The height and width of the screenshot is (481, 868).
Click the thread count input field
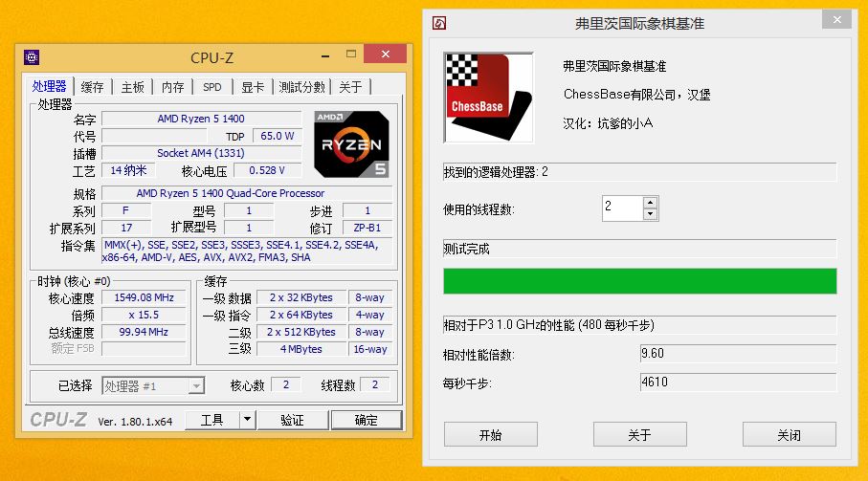click(623, 208)
